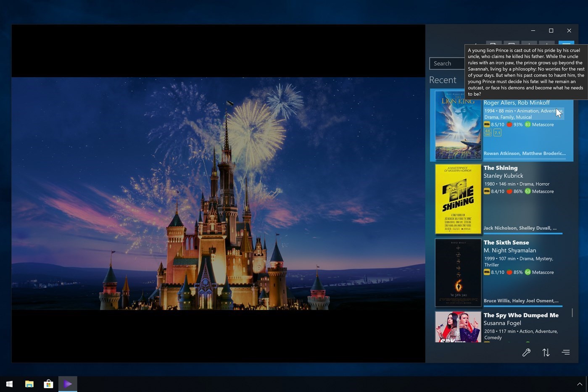588x392 pixels.
Task: Click the sort order arrows icon
Action: click(x=546, y=353)
